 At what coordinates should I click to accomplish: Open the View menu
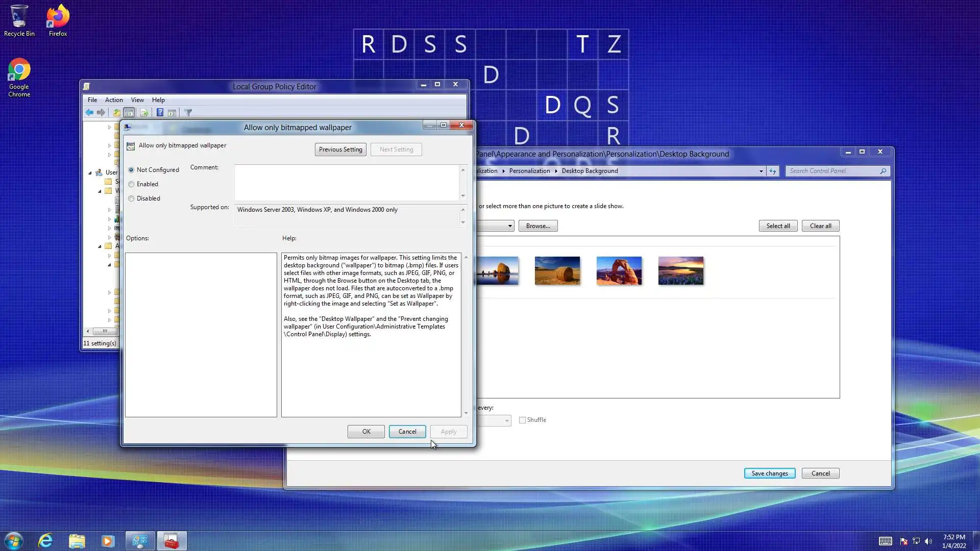coord(137,100)
